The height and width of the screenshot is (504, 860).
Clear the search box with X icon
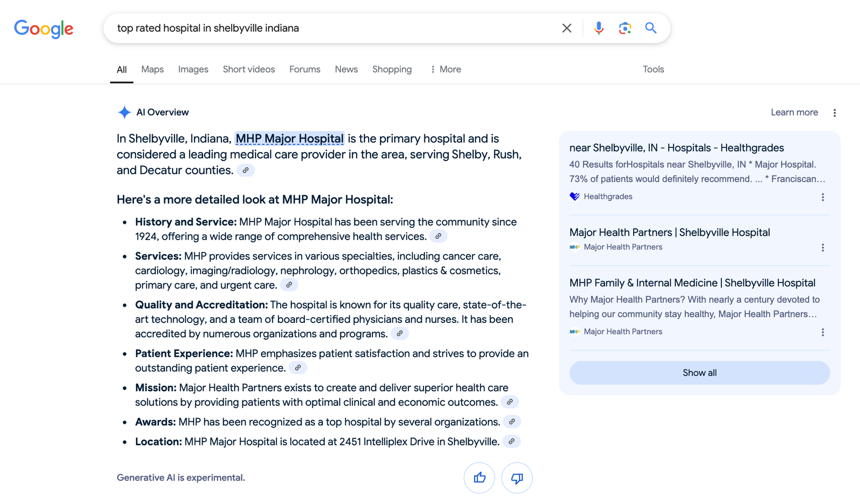567,28
